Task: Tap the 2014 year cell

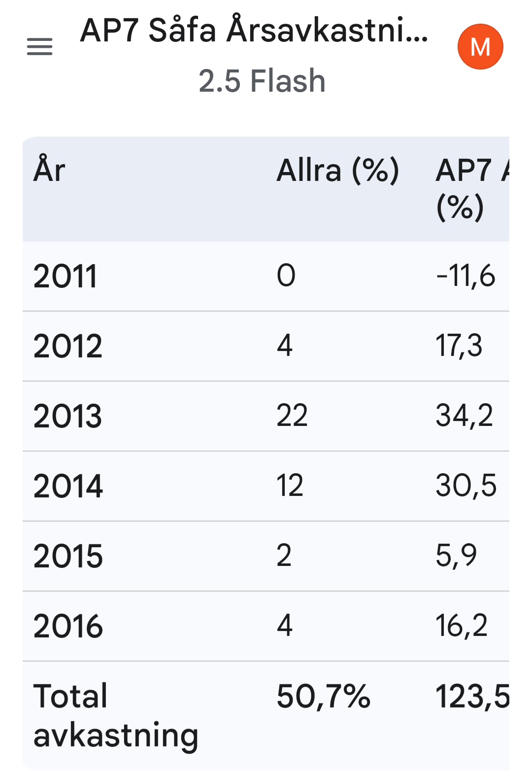Action: click(x=68, y=486)
